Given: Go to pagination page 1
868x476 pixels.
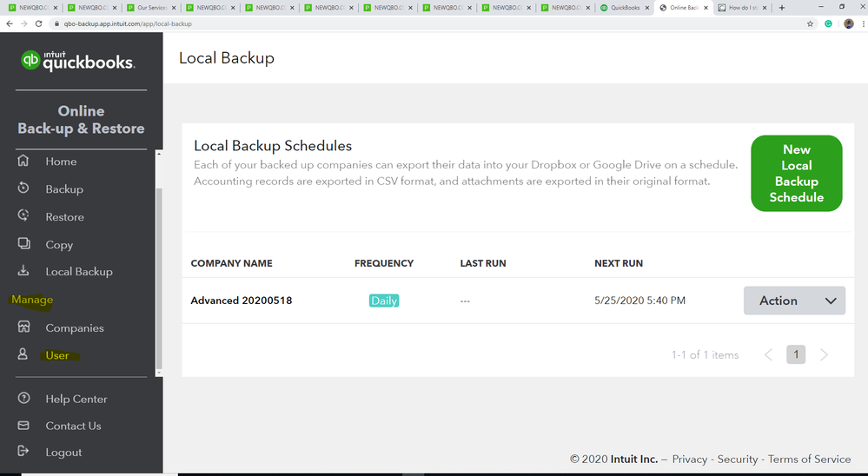Looking at the screenshot, I should [x=796, y=354].
